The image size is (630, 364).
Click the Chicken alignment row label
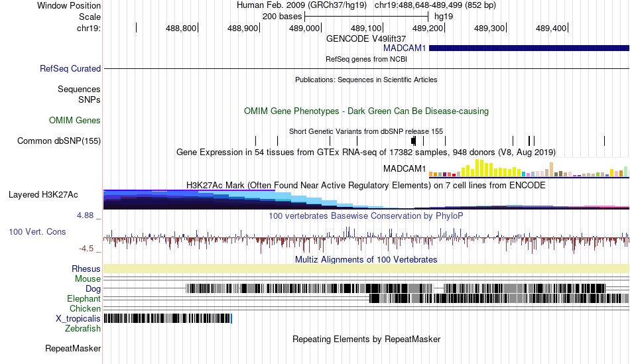[x=85, y=308]
